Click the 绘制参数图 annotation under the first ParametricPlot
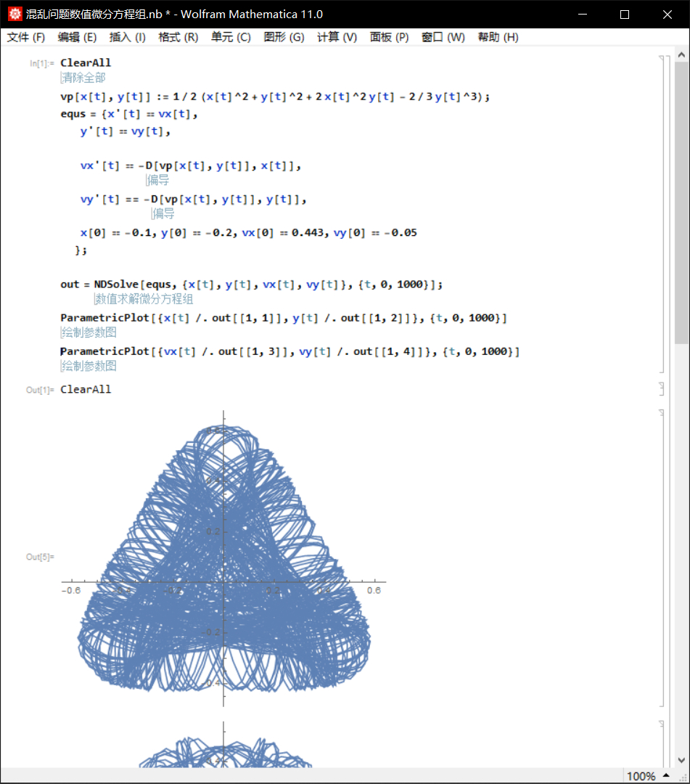 click(x=89, y=332)
